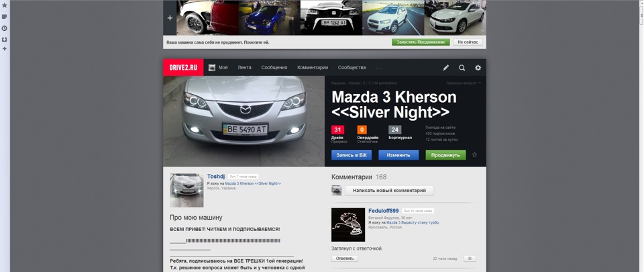Click white Scirocco thumbnail in promo strip
The height and width of the screenshot is (272, 644).
click(455, 17)
